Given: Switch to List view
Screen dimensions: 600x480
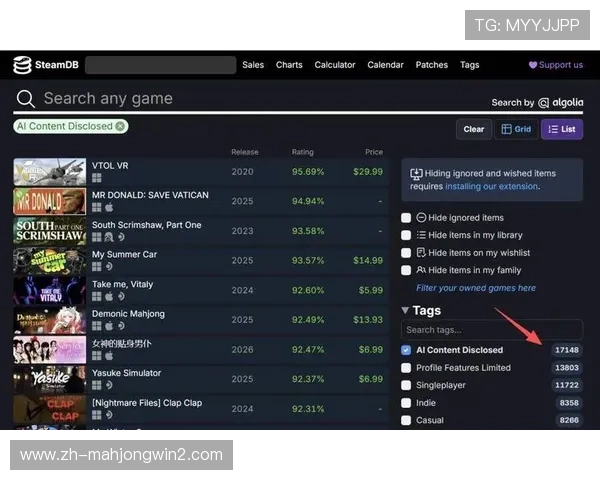Looking at the screenshot, I should coord(562,129).
